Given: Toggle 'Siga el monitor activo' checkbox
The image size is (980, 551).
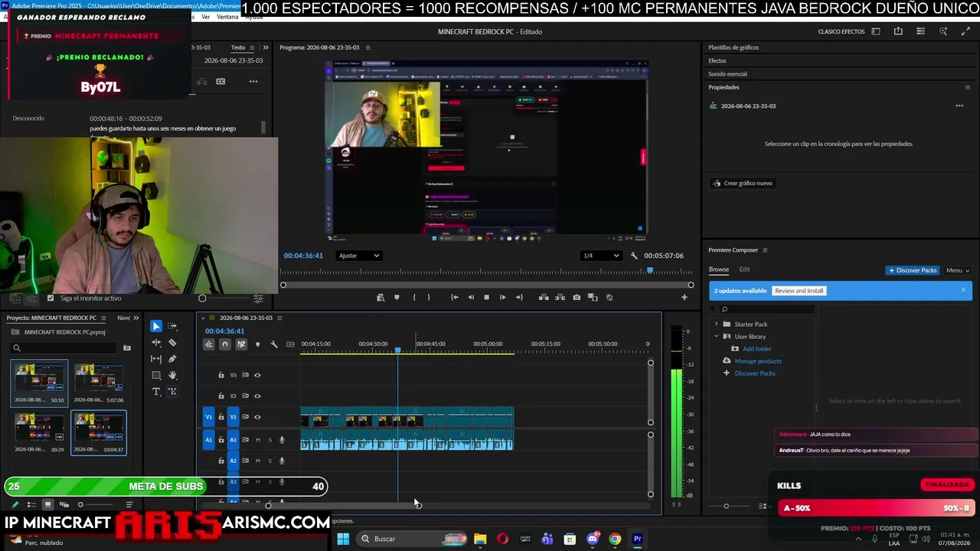Looking at the screenshot, I should click(51, 298).
